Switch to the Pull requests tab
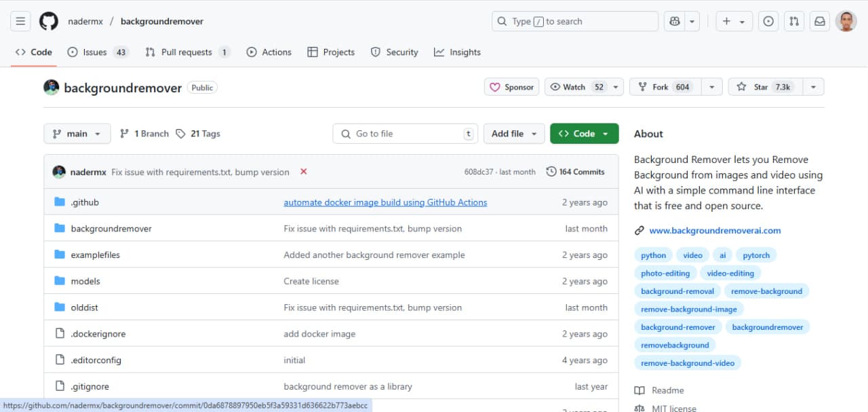The height and width of the screenshot is (412, 868). pyautogui.click(x=188, y=52)
